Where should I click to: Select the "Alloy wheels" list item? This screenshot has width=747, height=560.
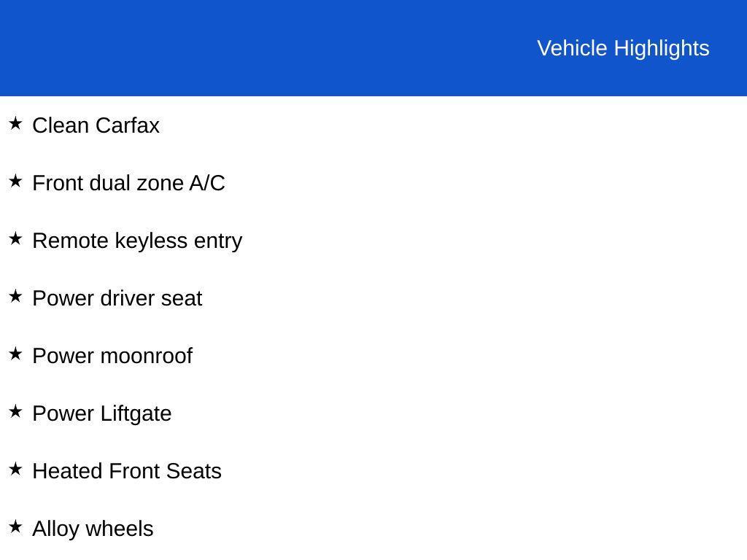coord(93,529)
